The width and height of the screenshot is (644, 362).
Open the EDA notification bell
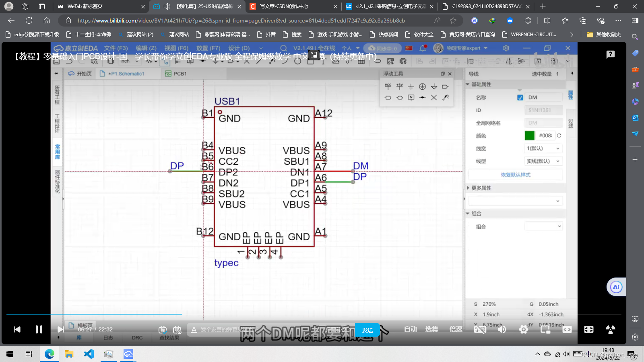(x=423, y=48)
